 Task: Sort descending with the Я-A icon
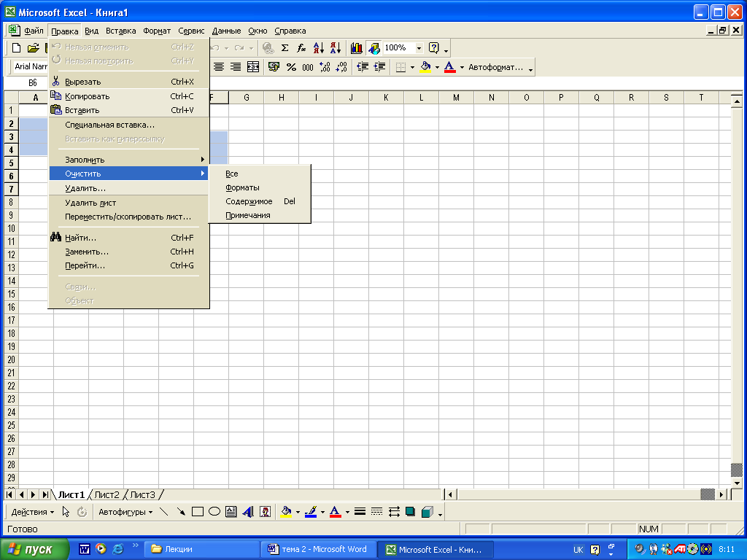pos(336,47)
